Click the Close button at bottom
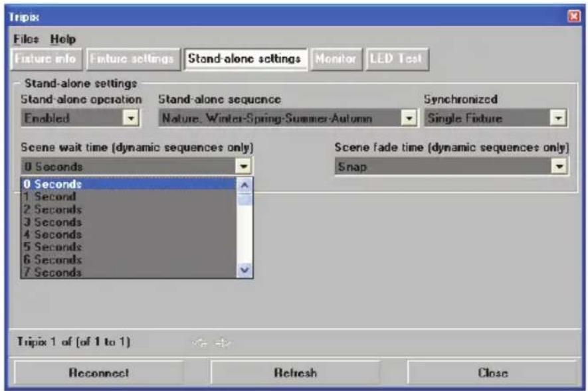 (492, 372)
